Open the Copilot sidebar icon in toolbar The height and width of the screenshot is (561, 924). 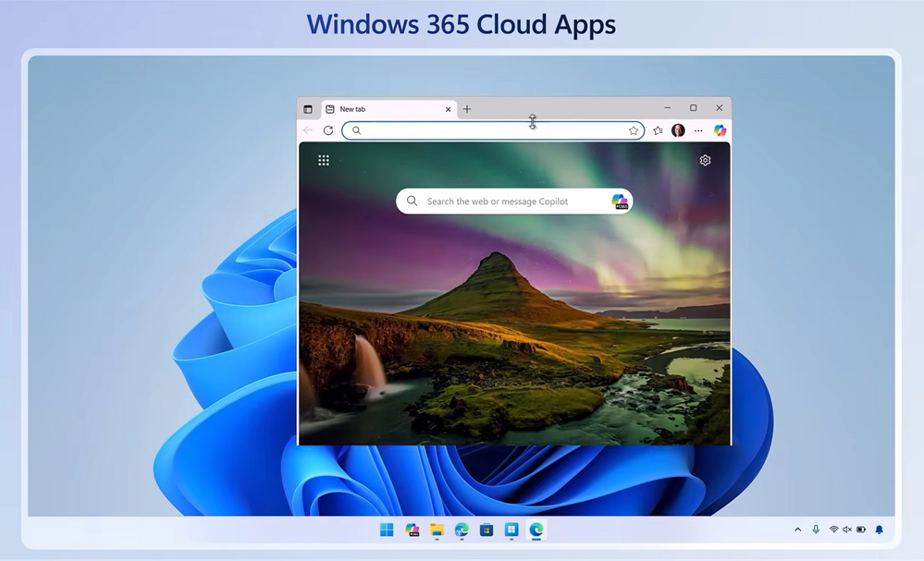(x=720, y=130)
